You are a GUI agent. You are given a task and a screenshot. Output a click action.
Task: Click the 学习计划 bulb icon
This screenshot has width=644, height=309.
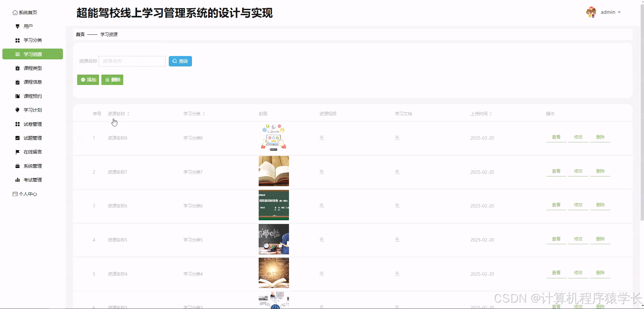[18, 110]
